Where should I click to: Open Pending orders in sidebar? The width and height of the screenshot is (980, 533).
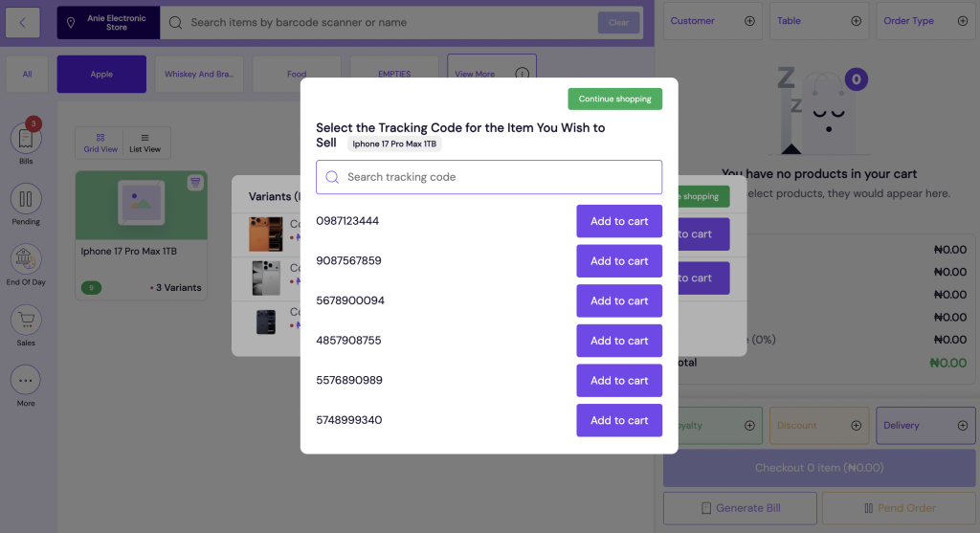26,200
